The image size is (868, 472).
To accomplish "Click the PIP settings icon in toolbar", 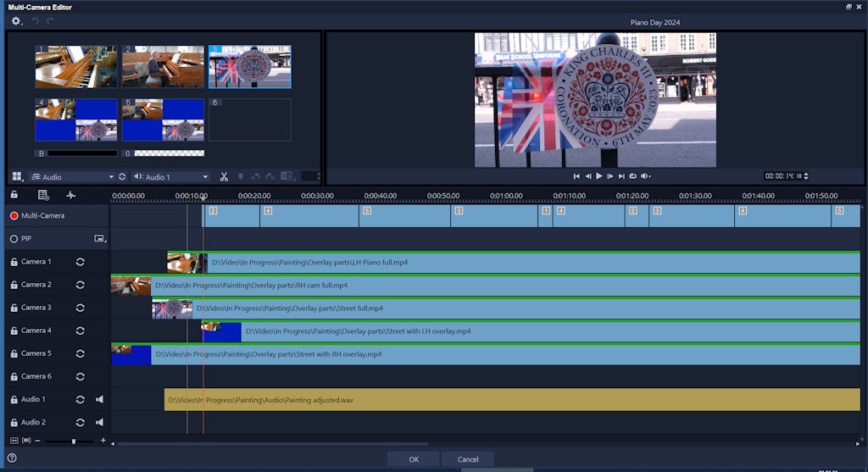I will pyautogui.click(x=287, y=176).
